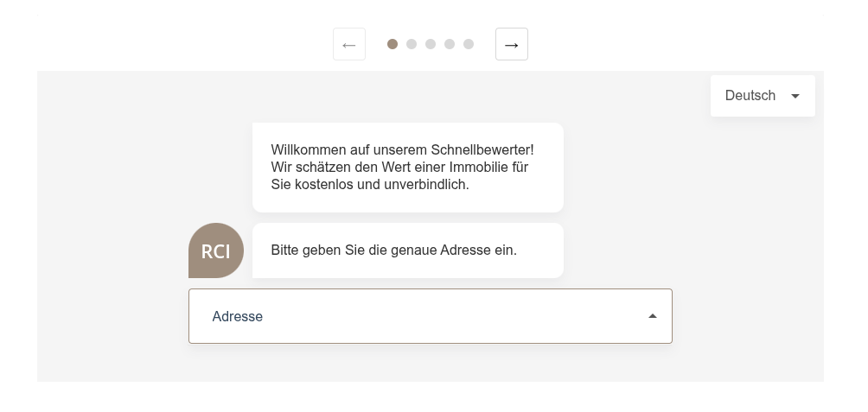Select the first active carousel dot
Screen dimensions: 868x412
click(x=393, y=44)
